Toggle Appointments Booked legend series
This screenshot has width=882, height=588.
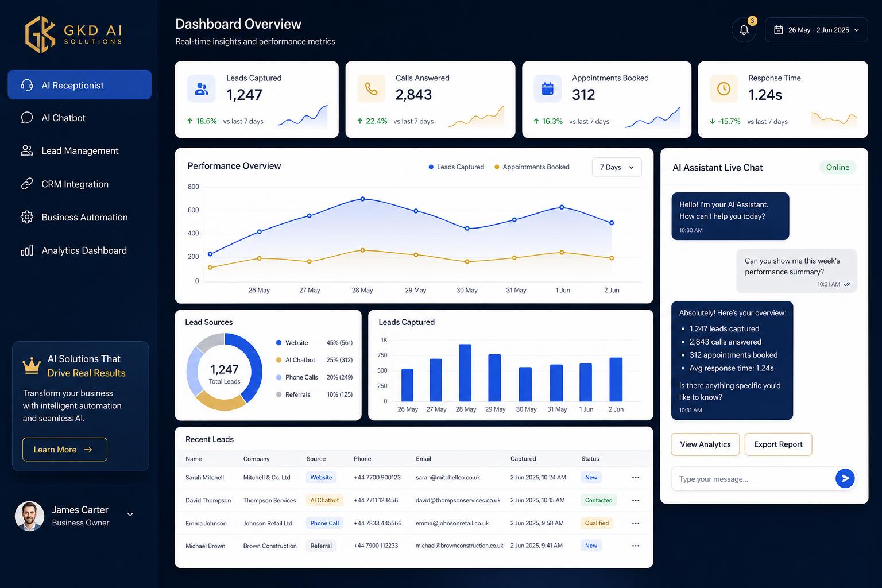(x=532, y=167)
